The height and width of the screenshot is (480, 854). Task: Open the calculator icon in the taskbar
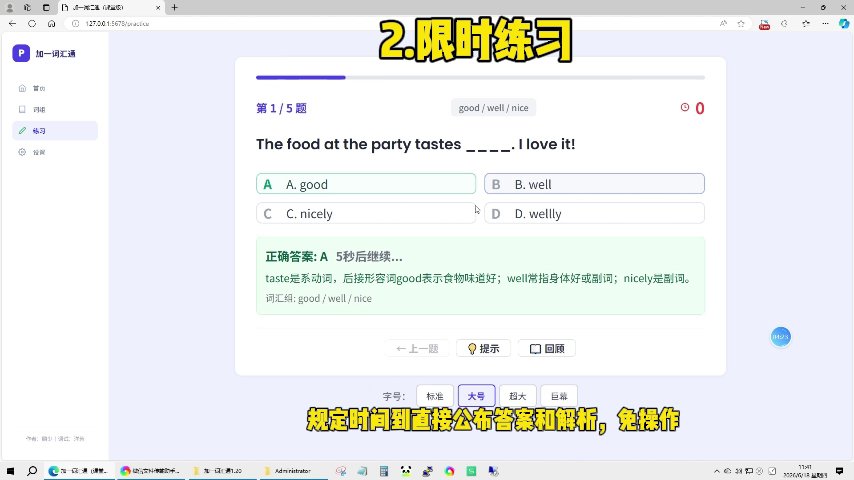[x=384, y=471]
